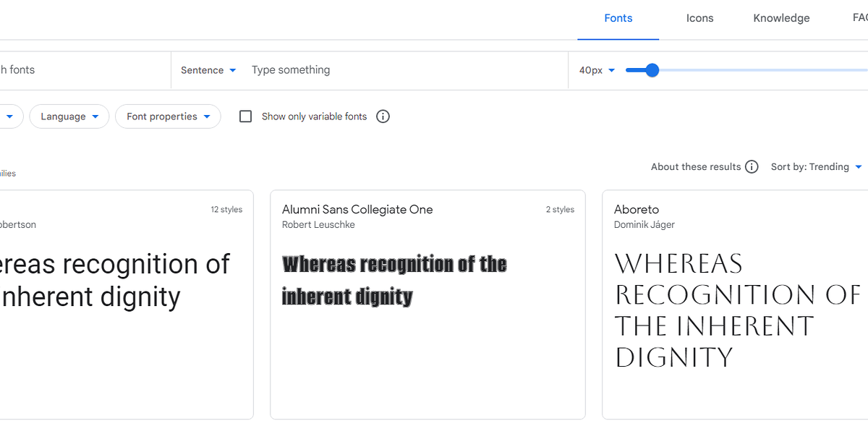Open the variable fonts info icon
868x434 pixels.
(383, 116)
